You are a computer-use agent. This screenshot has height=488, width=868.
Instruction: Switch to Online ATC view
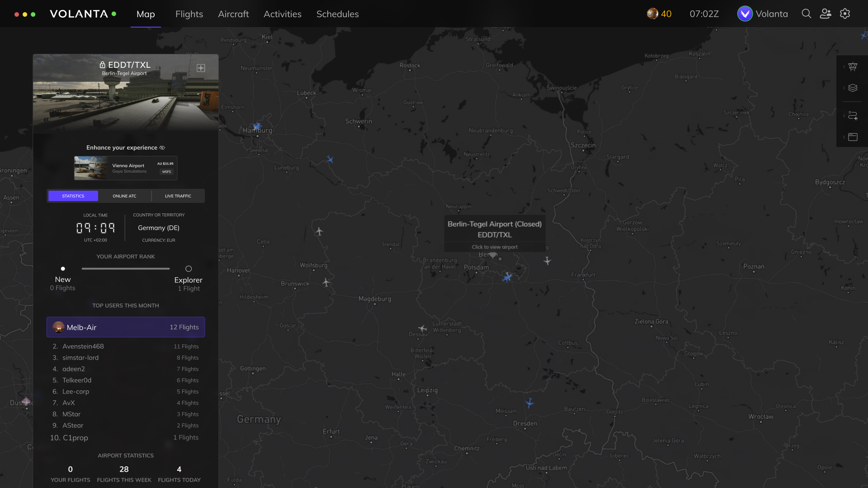(x=124, y=196)
